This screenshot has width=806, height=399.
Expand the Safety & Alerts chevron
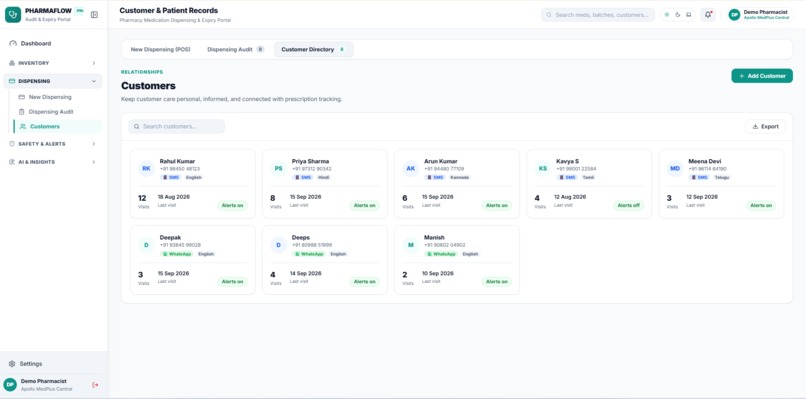coord(94,144)
